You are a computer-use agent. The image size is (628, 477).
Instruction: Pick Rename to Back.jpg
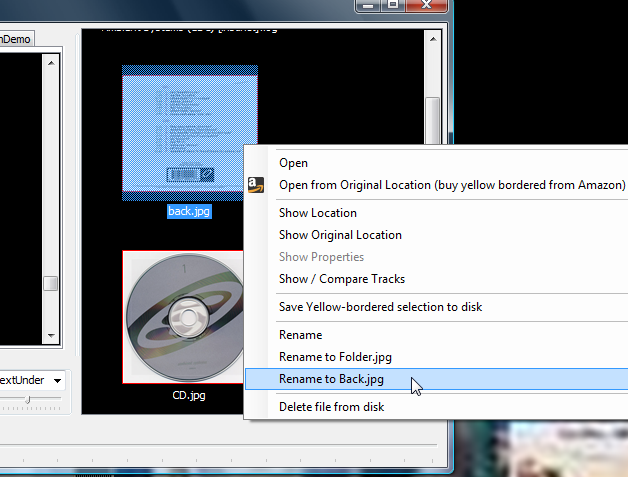(437, 379)
